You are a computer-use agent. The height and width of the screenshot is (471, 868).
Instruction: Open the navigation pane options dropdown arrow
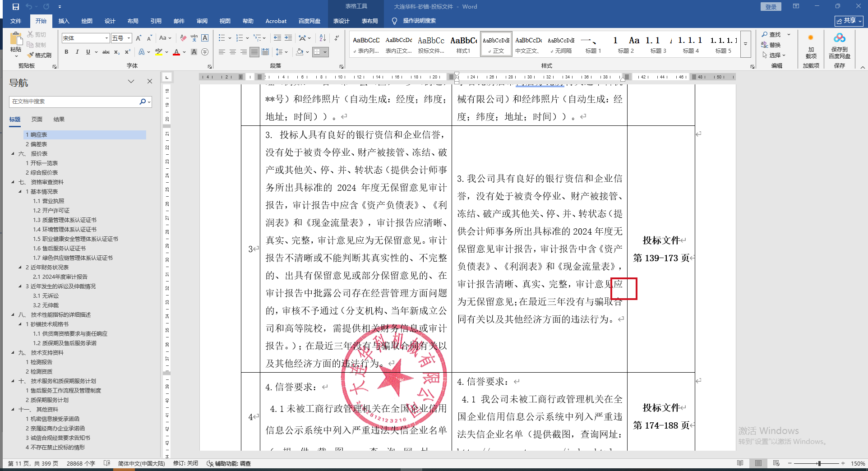coord(131,81)
